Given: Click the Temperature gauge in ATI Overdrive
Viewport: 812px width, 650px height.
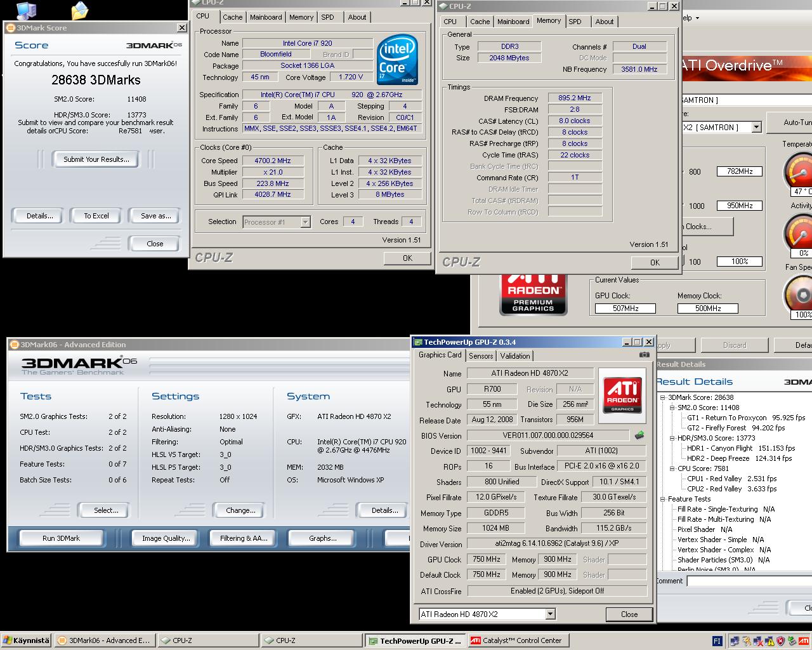Looking at the screenshot, I should [799, 171].
